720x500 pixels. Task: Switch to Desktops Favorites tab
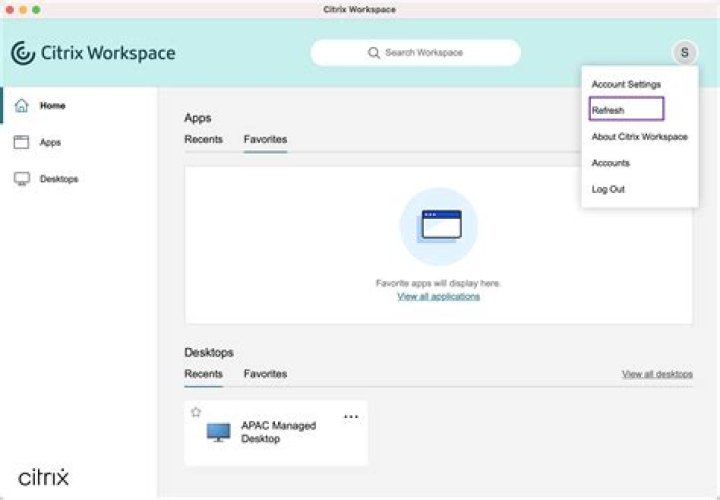pyautogui.click(x=265, y=374)
